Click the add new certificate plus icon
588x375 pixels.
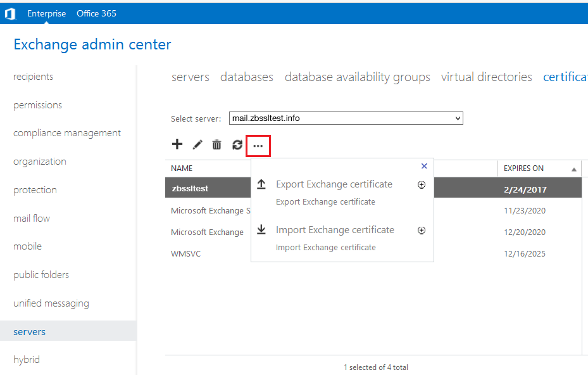point(177,144)
